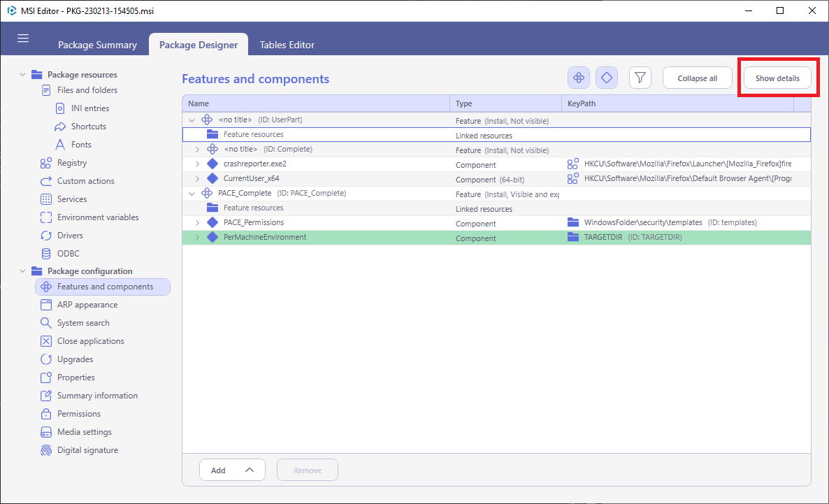829x504 pixels.
Task: Toggle the components diamond icon button
Action: (607, 78)
